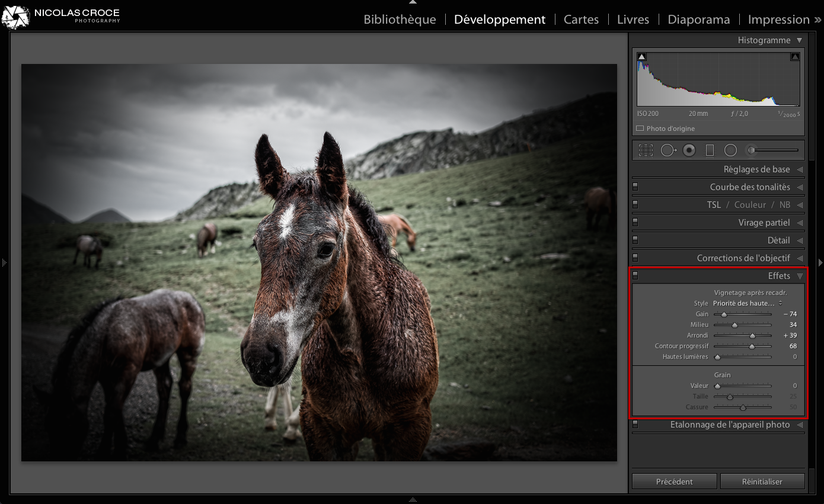Toggle the Virage partiel panel switch
This screenshot has height=504, width=824.
(x=636, y=222)
